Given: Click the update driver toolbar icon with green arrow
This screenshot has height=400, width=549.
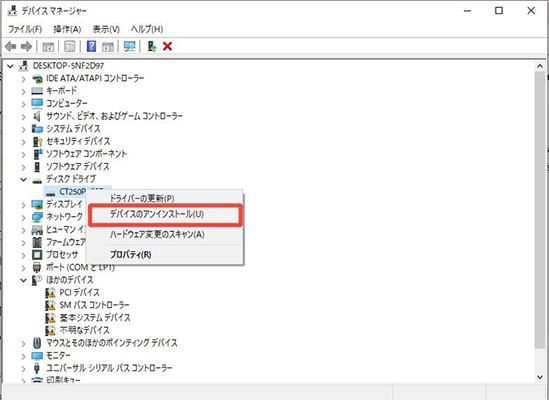Looking at the screenshot, I should pyautogui.click(x=152, y=46).
